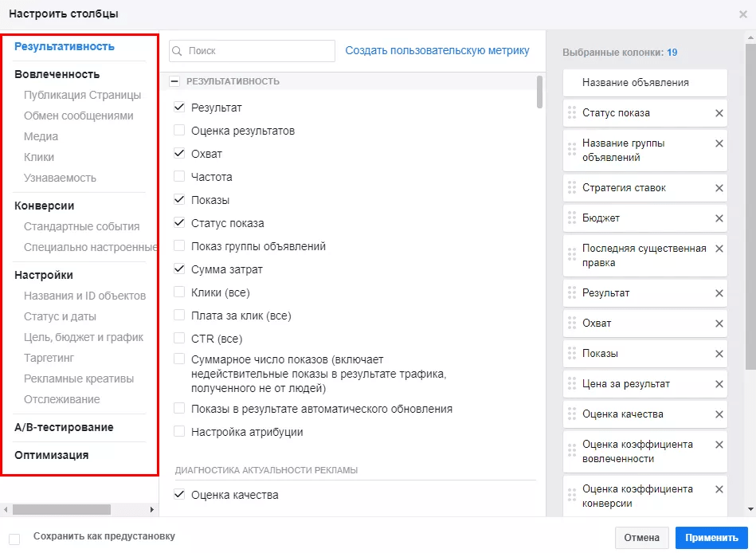The image size is (756, 553).
Task: Click the sidebar scrollbar left arrow
Action: (6, 510)
